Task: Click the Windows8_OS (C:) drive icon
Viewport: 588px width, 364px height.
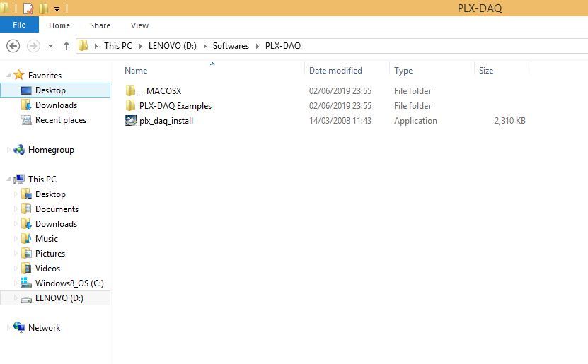Action: [26, 283]
